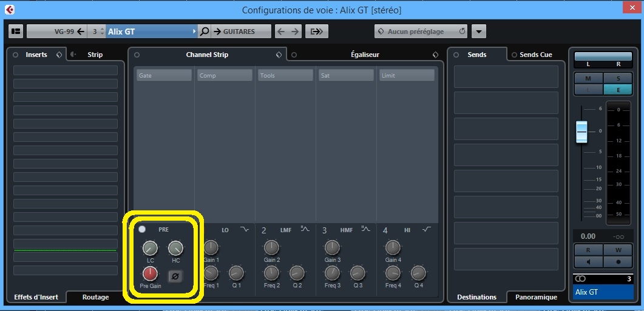Toggle the PRE section bypass button
The height and width of the screenshot is (311, 644).
141,229
